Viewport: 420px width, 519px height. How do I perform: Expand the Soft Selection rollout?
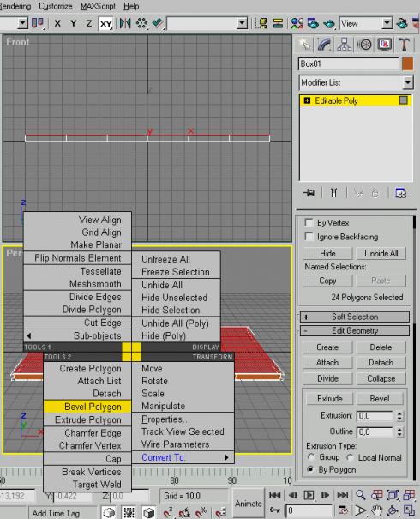click(355, 317)
